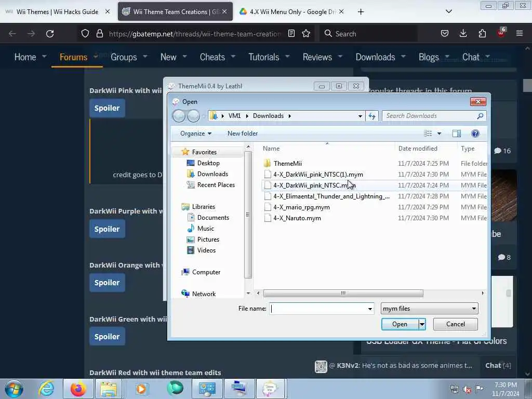This screenshot has height=399, width=532.
Task: Expand the list all tabs chevron
Action: click(x=448, y=11)
